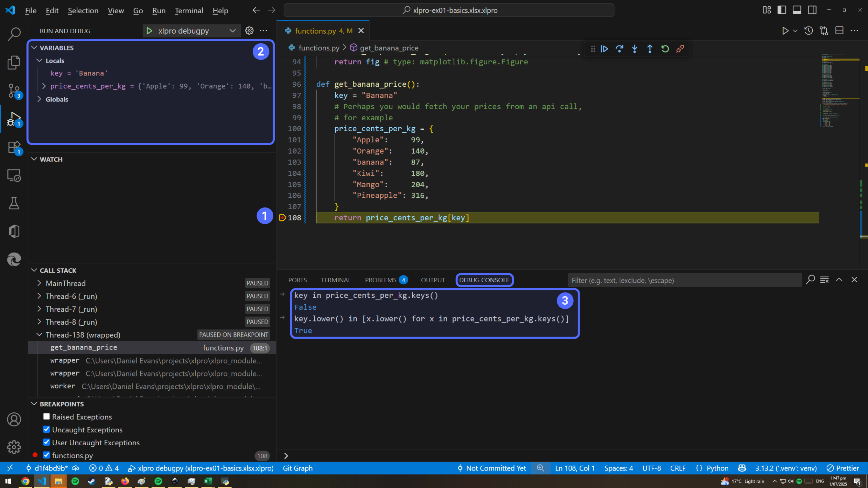Run Python file from editor title
The image size is (868, 488).
coord(785,31)
